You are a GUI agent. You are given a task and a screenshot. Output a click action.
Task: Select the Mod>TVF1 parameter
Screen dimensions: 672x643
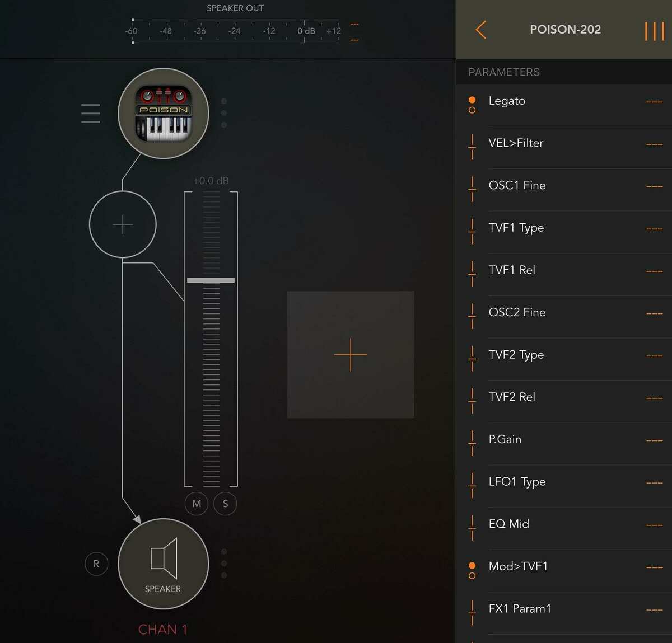coord(564,571)
